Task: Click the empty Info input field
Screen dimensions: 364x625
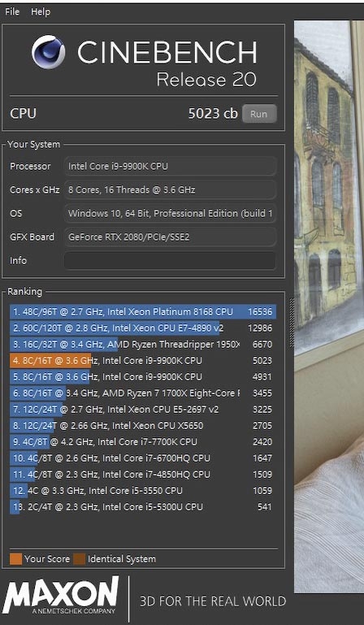Action: click(171, 261)
